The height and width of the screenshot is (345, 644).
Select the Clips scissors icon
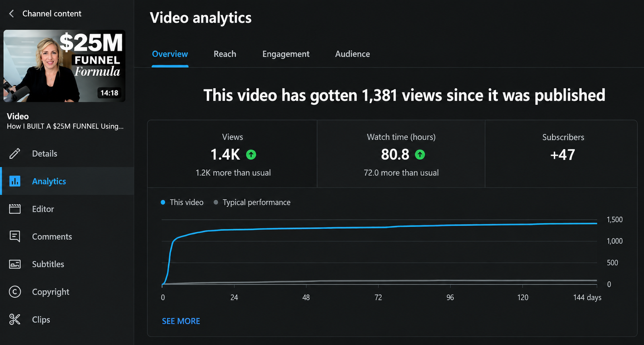15,319
